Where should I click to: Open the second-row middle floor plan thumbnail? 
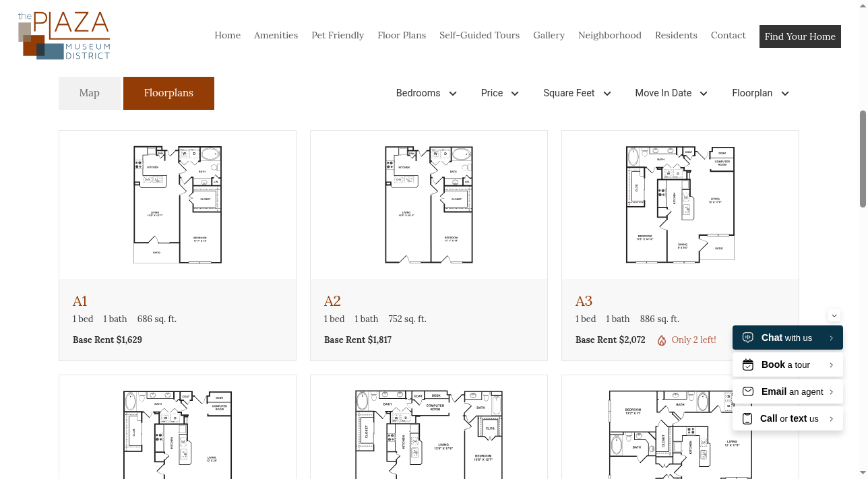(x=429, y=434)
